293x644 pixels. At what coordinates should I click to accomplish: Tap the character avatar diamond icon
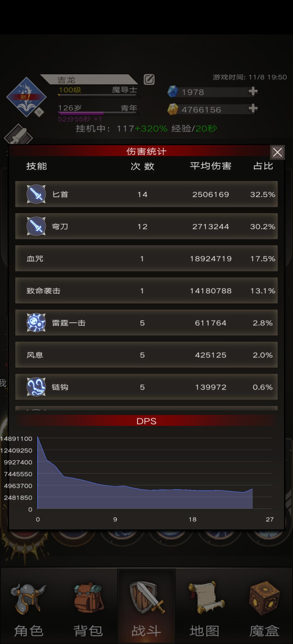(26, 97)
